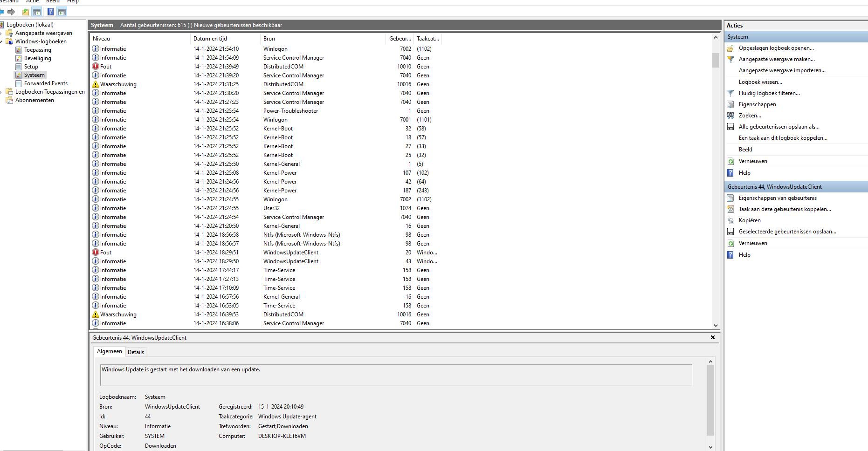The width and height of the screenshot is (868, 451).
Task: Click Aangepaste weergave importeren action
Action: pos(782,70)
